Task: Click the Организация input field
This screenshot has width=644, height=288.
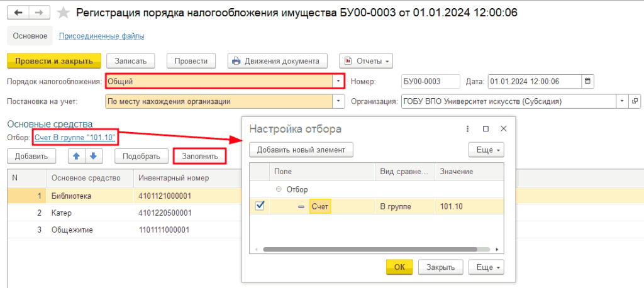Action: point(508,101)
